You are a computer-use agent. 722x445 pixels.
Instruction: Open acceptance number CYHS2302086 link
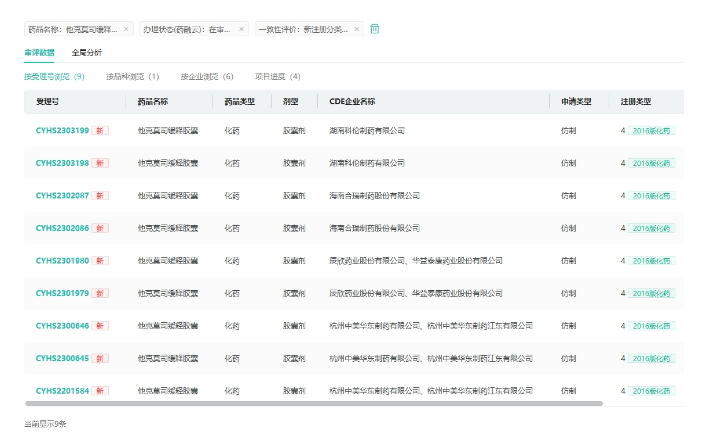(x=62, y=228)
